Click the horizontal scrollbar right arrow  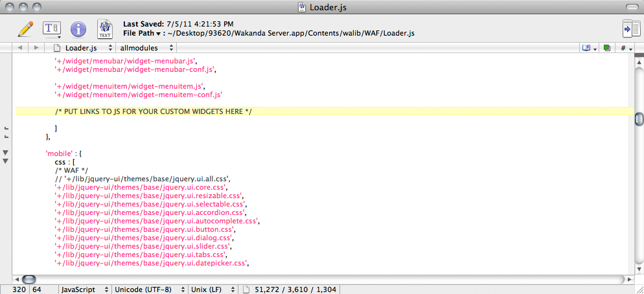pos(629,278)
